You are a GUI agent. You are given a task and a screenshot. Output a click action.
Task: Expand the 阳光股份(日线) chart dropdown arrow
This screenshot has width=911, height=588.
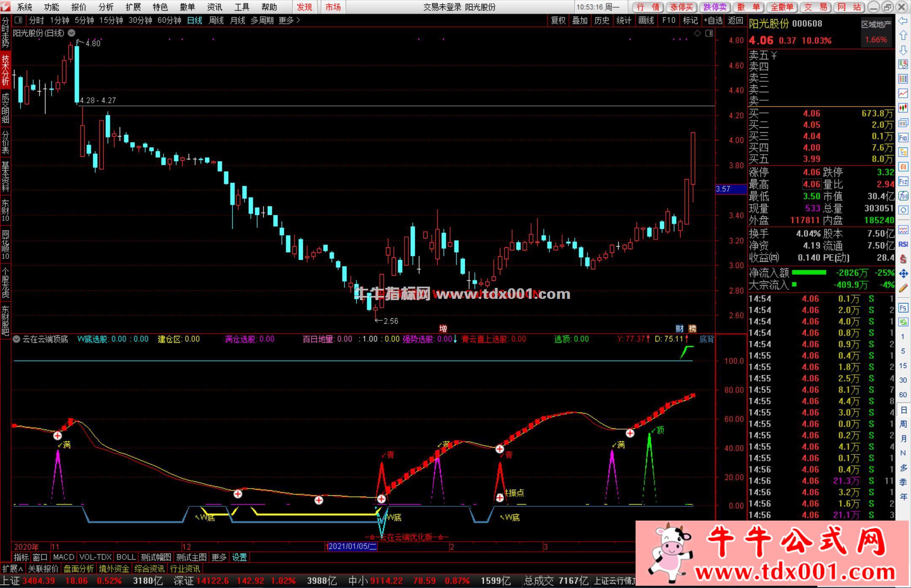[72, 33]
